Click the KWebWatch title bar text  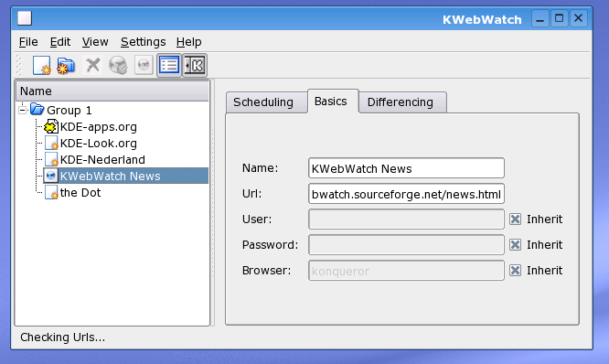(x=482, y=20)
